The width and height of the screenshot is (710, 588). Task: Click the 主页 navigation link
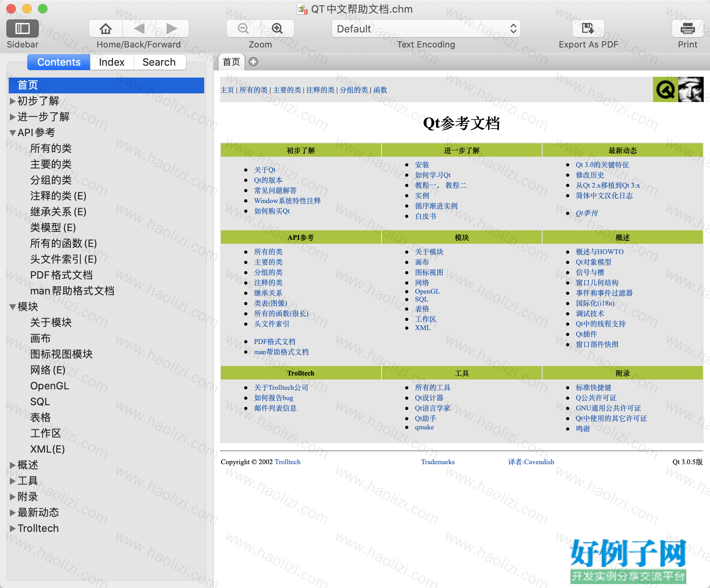pos(227,90)
